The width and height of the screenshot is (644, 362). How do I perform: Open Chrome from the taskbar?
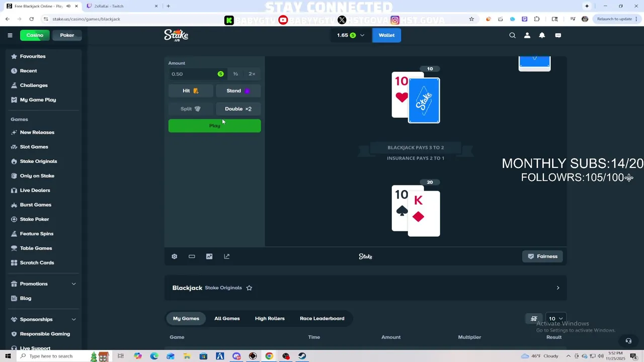269,356
